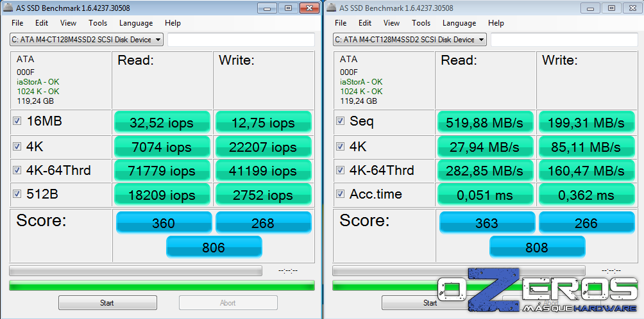Open the Language menu in right window
The width and height of the screenshot is (644, 319).
click(459, 23)
